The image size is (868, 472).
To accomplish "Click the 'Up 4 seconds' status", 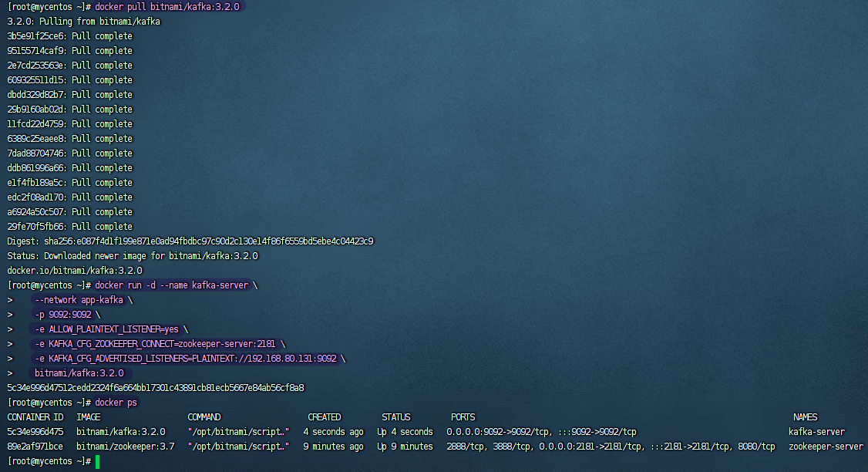I will [x=405, y=432].
